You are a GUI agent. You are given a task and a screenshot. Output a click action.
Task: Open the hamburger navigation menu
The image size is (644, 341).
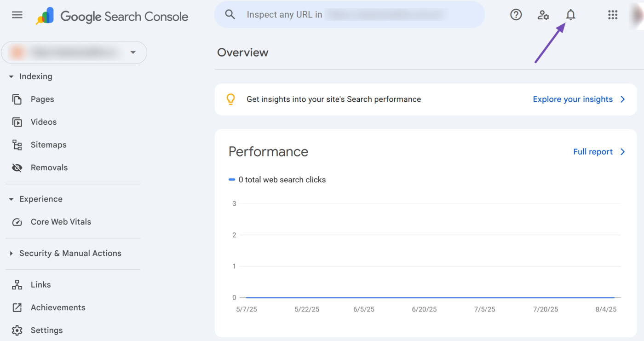17,15
